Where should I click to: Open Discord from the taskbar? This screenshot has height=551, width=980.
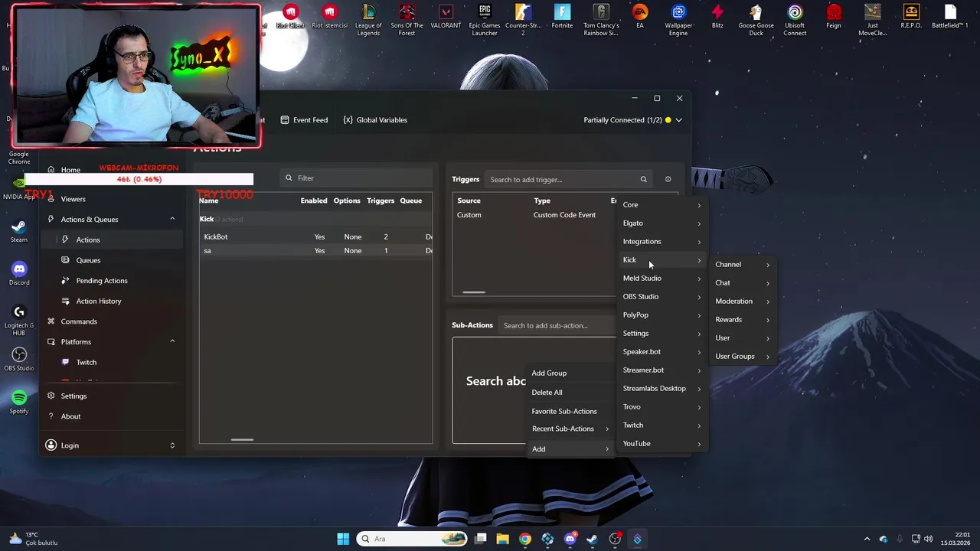pos(570,539)
